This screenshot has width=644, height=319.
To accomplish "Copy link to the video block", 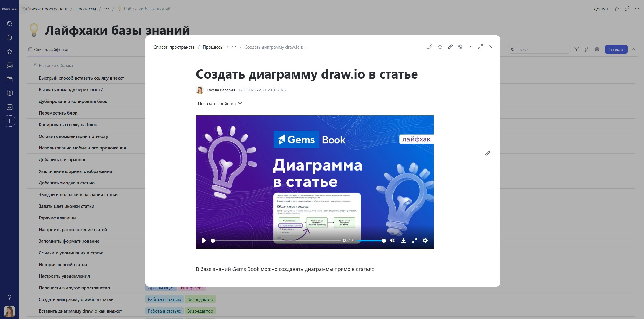I will click(x=487, y=153).
